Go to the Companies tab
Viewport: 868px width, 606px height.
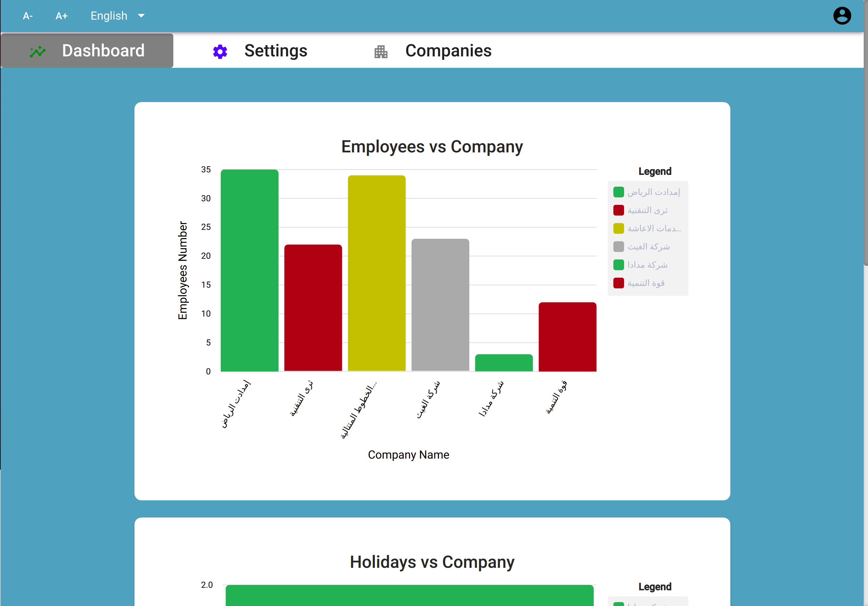433,51
